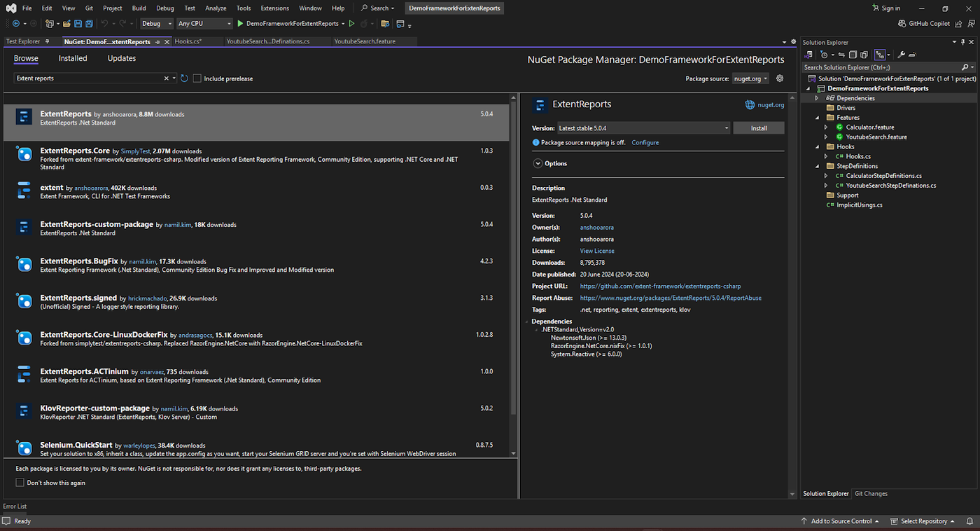Open the GitHub Copilot icon
Screen dimensions: 980x531
click(x=902, y=24)
